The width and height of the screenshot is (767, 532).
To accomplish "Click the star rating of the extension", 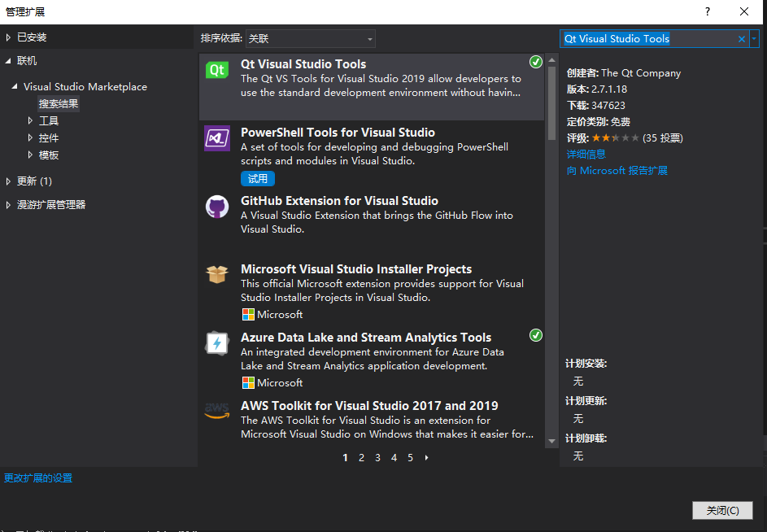I will pyautogui.click(x=616, y=138).
